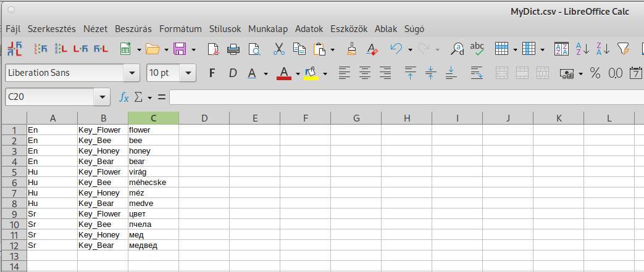The image size is (644, 272).
Task: Activate Clone Formatting paintbrush
Action: click(351, 49)
